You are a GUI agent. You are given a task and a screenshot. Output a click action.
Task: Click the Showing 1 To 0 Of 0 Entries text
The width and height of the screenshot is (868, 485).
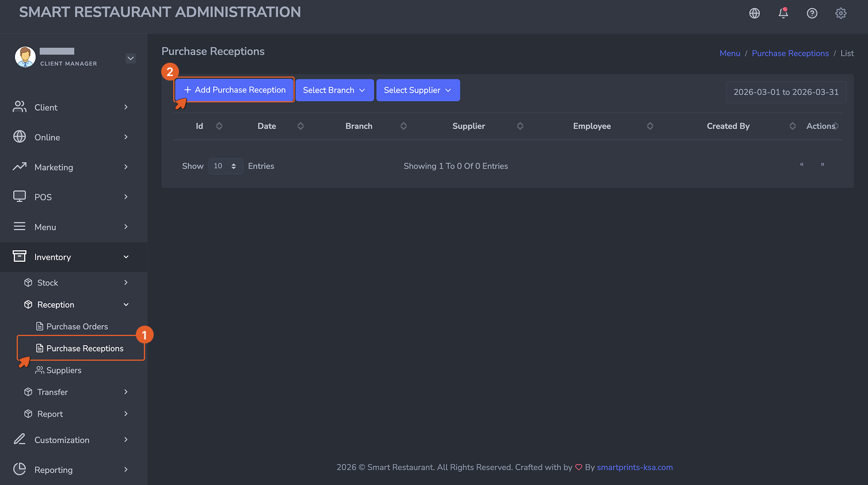[x=456, y=166]
